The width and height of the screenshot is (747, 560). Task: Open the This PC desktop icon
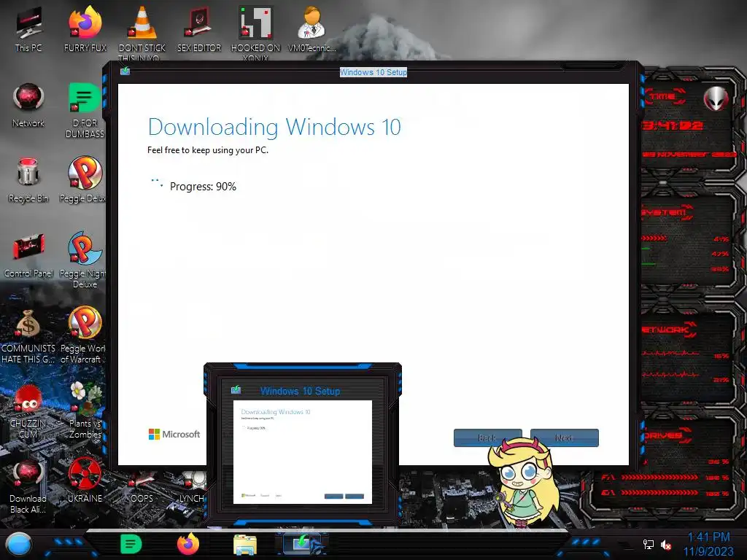point(28,29)
